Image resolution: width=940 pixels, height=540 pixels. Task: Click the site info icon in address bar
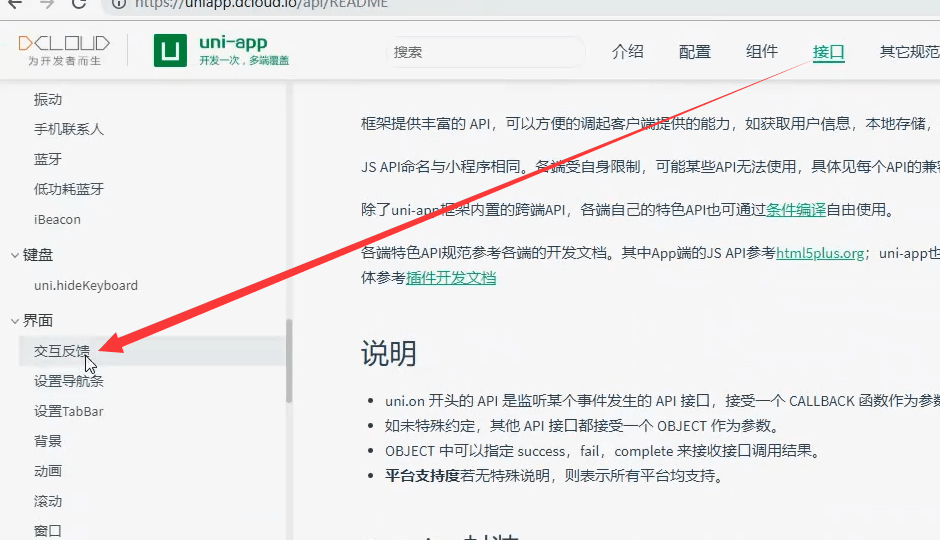pyautogui.click(x=119, y=4)
